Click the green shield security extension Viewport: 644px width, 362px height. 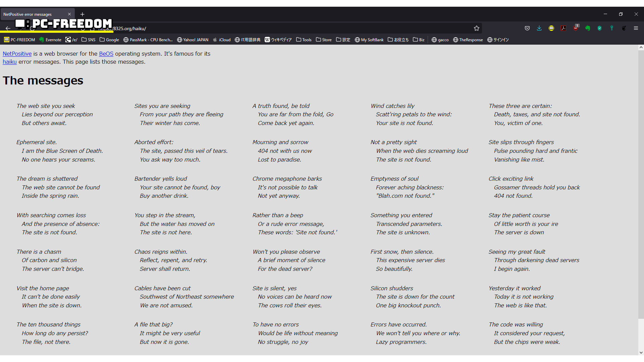(600, 28)
